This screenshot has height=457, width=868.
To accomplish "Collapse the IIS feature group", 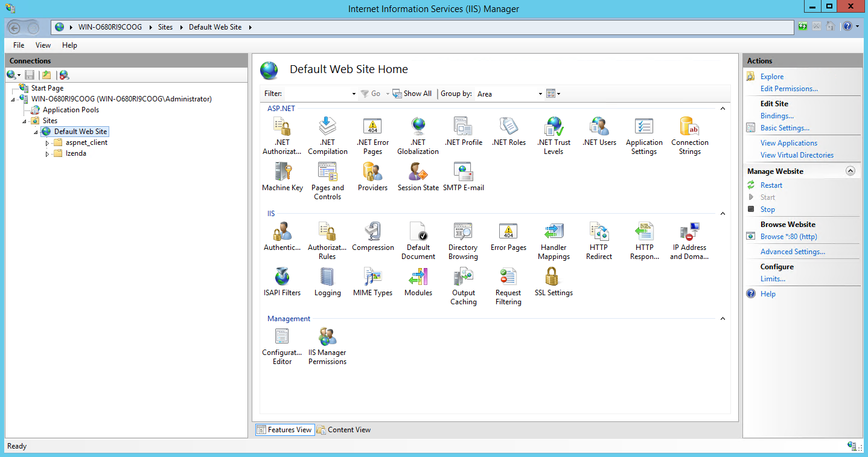I will [723, 214].
